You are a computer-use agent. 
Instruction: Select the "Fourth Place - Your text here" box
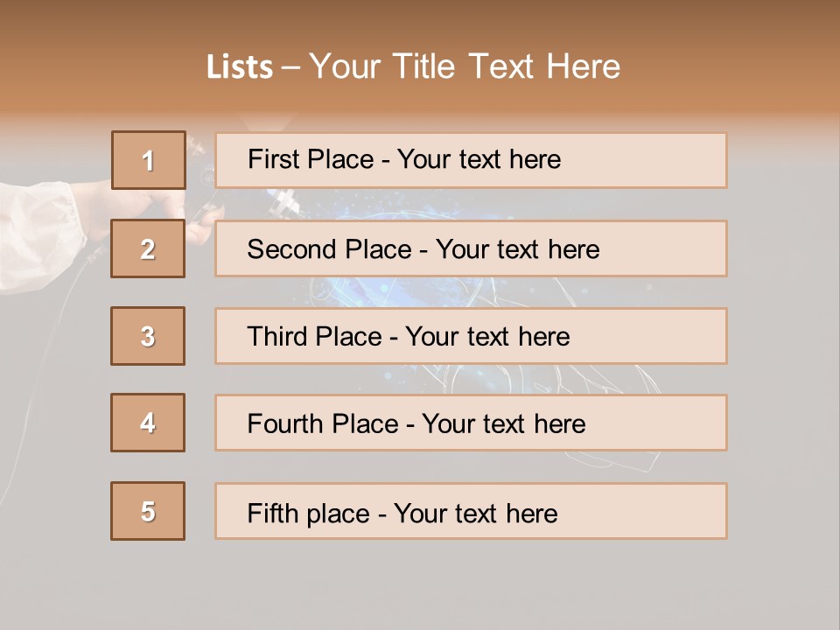tap(471, 423)
